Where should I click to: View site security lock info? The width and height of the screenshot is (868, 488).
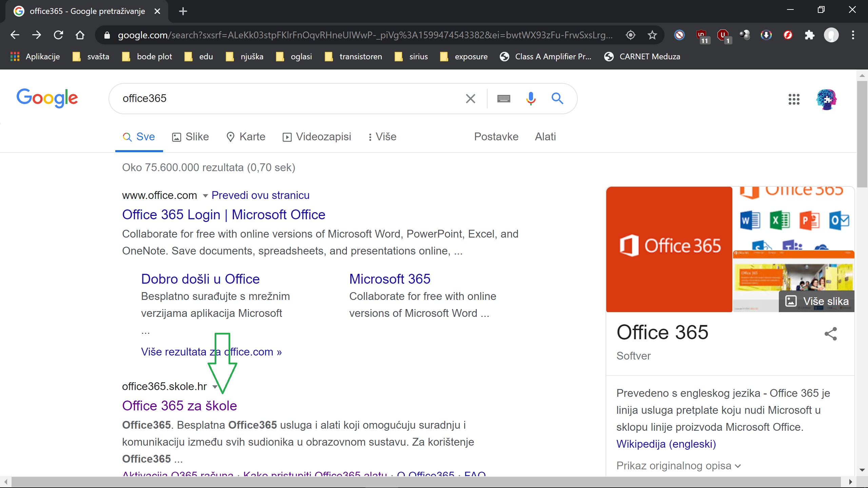tap(107, 35)
